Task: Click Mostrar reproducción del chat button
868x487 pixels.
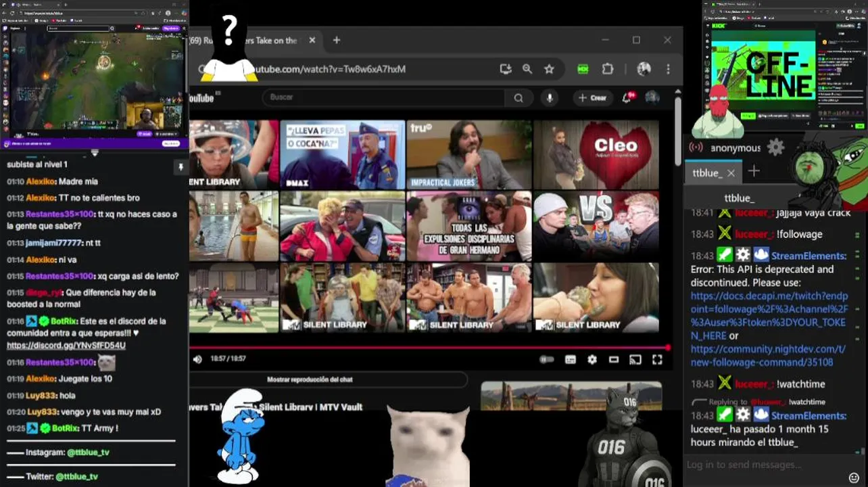Action: click(310, 379)
